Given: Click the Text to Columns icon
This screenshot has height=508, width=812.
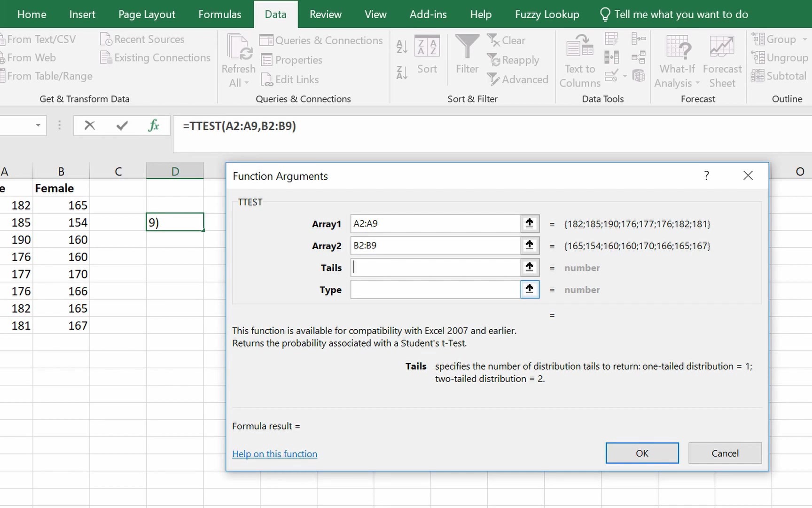Looking at the screenshot, I should click(579, 49).
